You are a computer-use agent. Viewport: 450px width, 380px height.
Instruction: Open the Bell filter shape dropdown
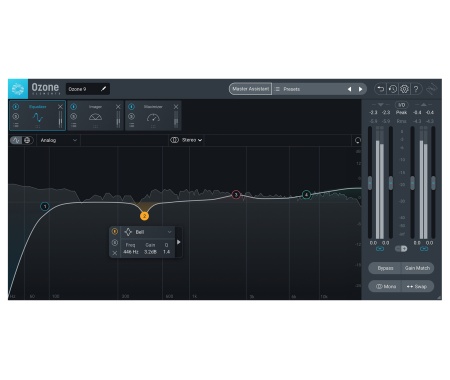click(x=148, y=232)
